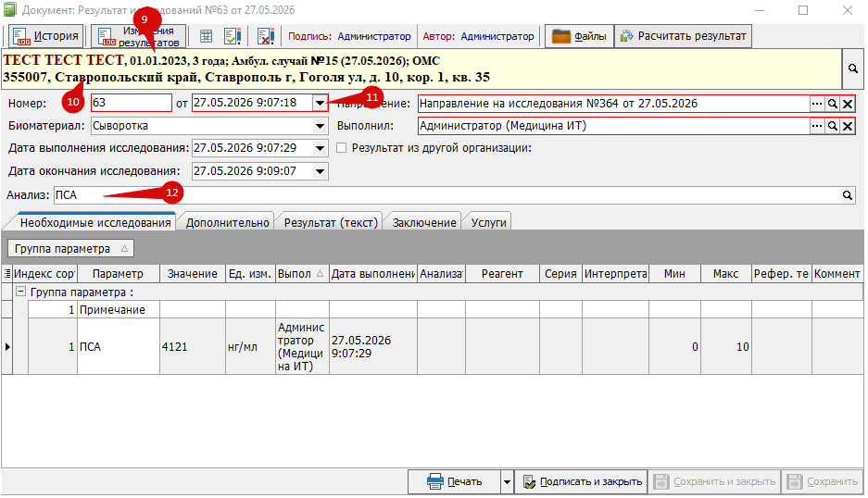Open Изменения результатов log
This screenshot has width=868, height=498.
(x=138, y=36)
